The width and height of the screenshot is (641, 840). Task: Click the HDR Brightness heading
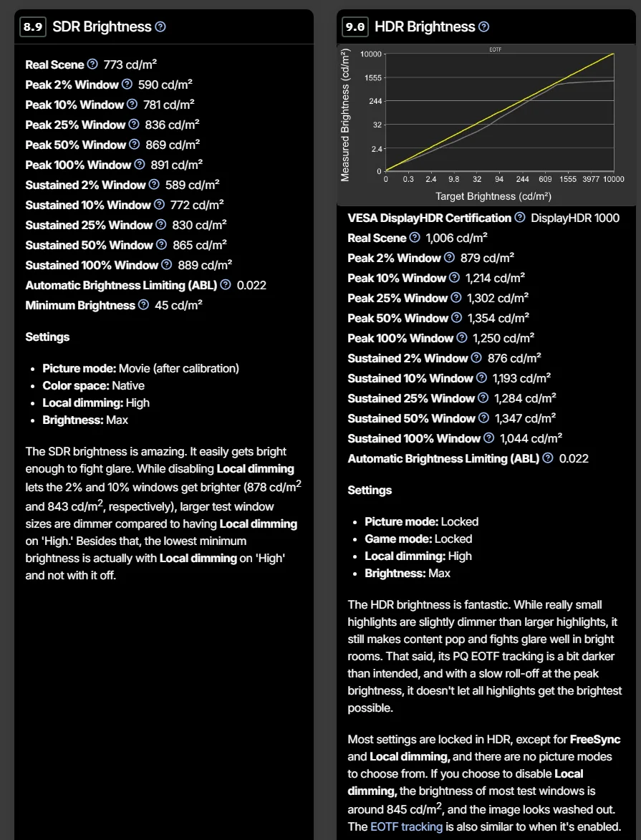pos(425,27)
